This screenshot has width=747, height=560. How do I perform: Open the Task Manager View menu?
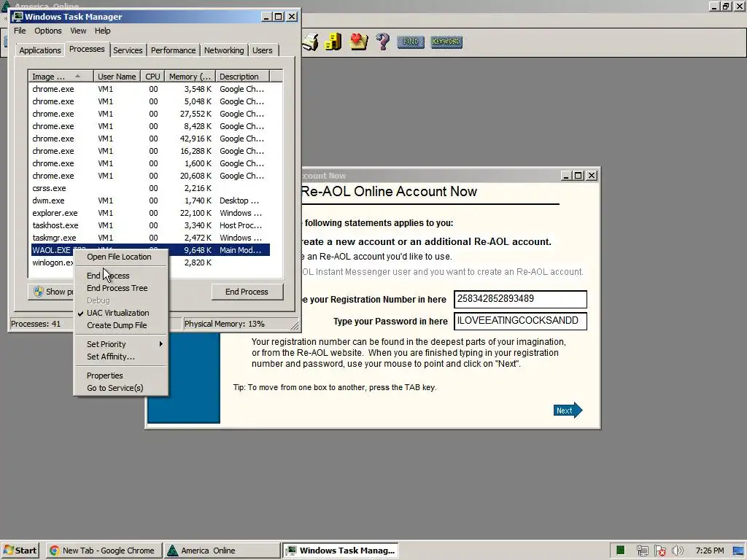pyautogui.click(x=78, y=31)
